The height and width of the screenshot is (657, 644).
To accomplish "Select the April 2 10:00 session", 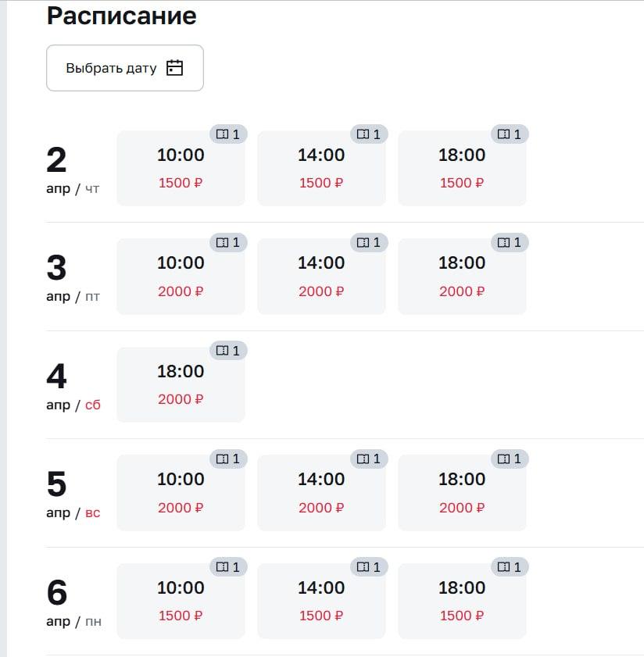I will (x=181, y=168).
